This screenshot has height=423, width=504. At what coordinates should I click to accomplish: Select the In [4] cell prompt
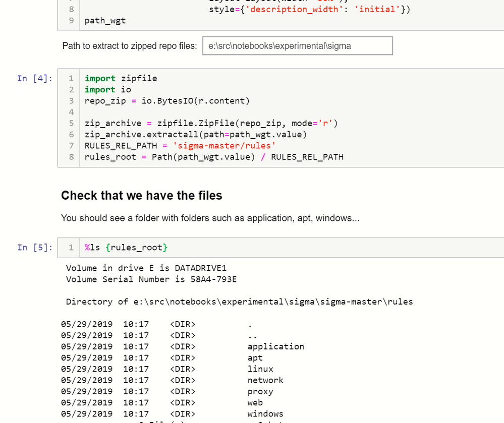[35, 78]
